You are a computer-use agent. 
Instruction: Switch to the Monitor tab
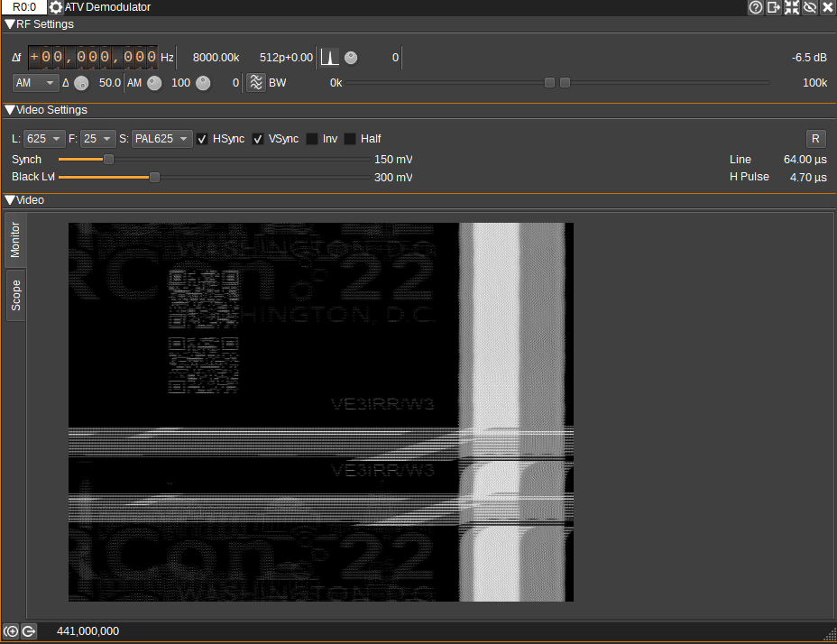15,240
